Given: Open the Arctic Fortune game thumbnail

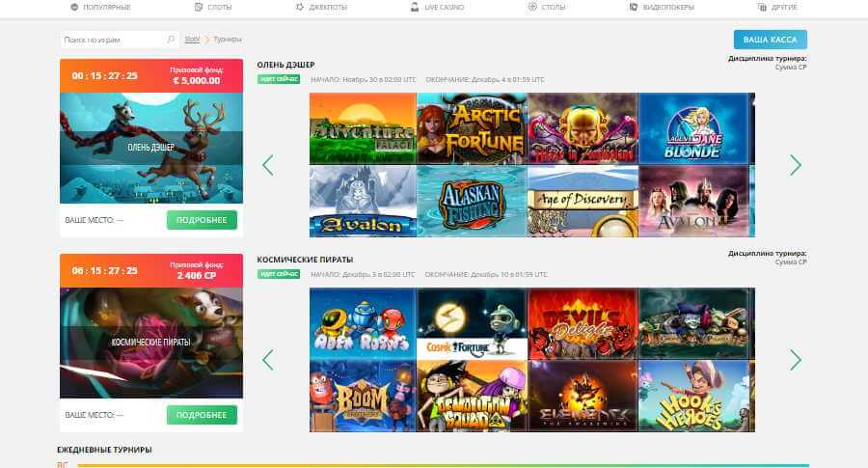Looking at the screenshot, I should (472, 128).
